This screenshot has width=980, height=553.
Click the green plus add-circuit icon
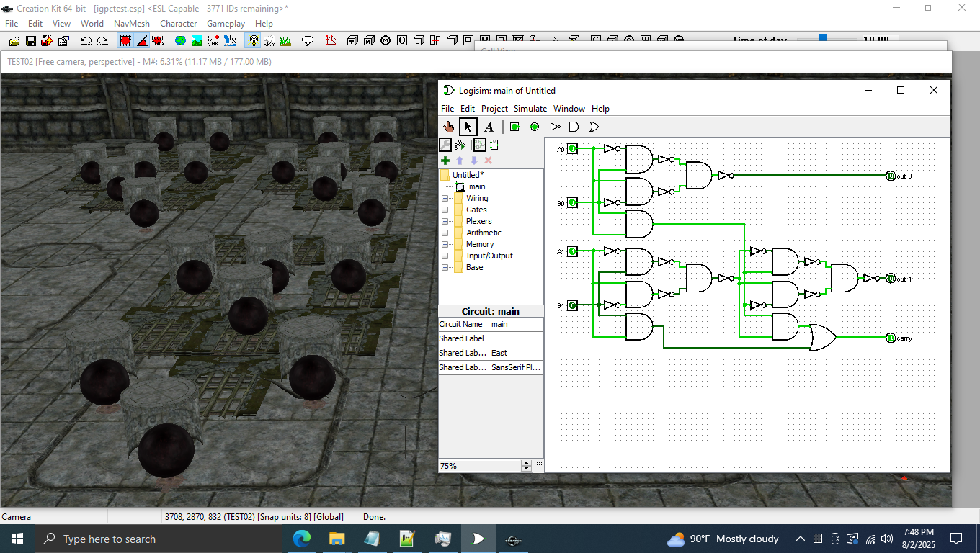point(445,161)
